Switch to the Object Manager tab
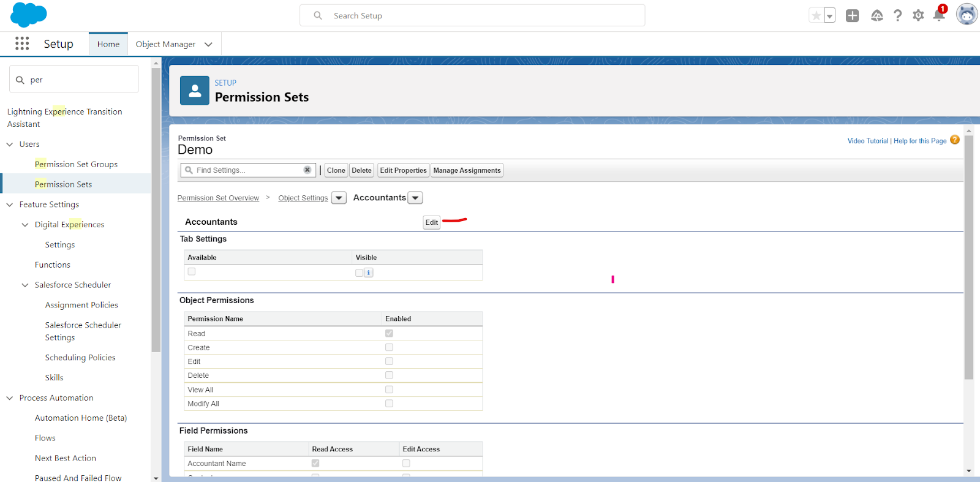 (x=165, y=44)
